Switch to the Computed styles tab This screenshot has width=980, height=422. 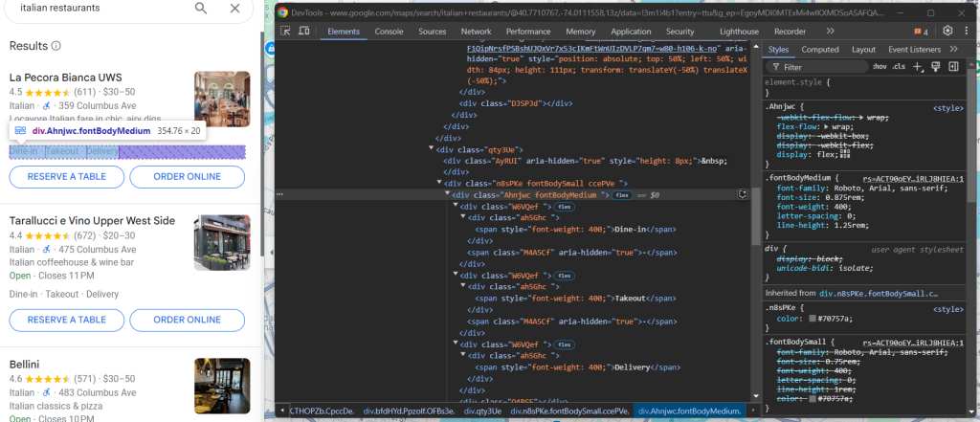(820, 50)
